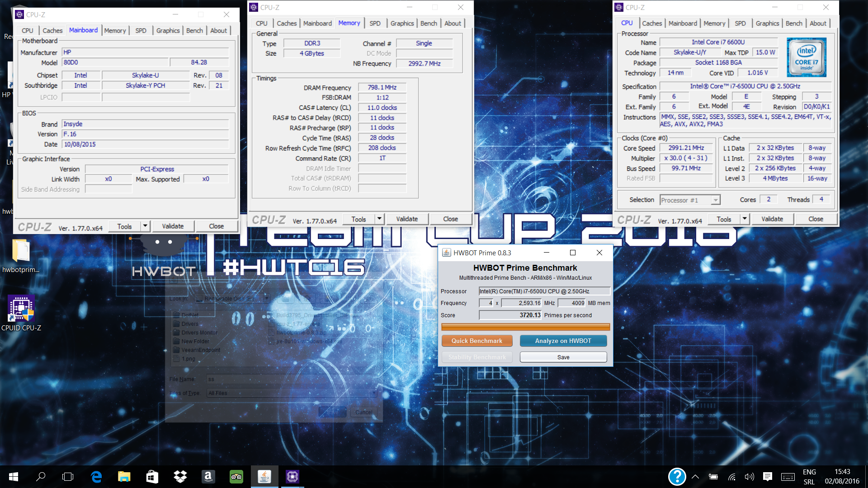Select the Memory tab in Mainboard window

(x=115, y=30)
